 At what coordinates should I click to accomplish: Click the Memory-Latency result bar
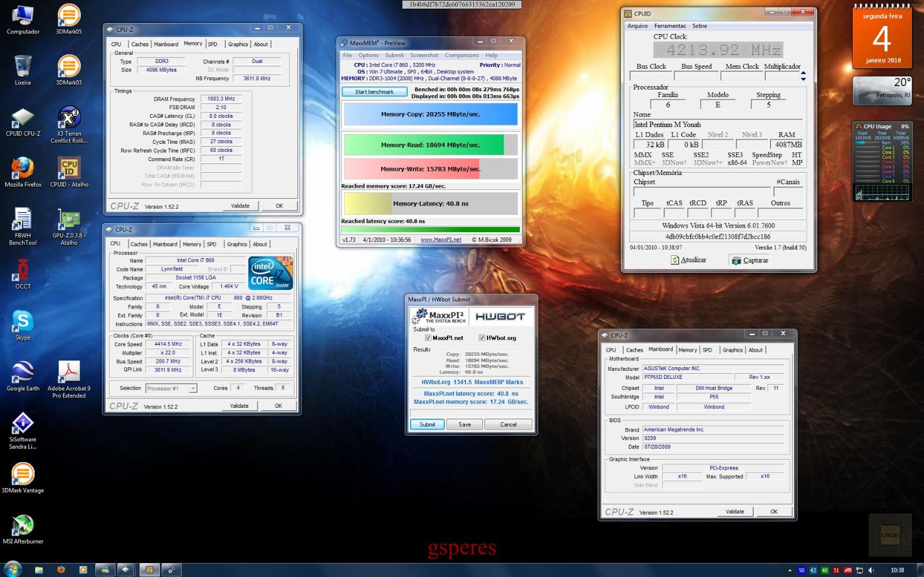tap(430, 203)
